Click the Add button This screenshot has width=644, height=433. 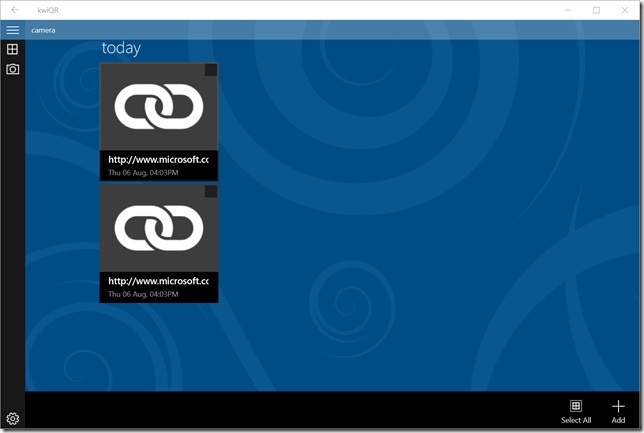click(618, 412)
